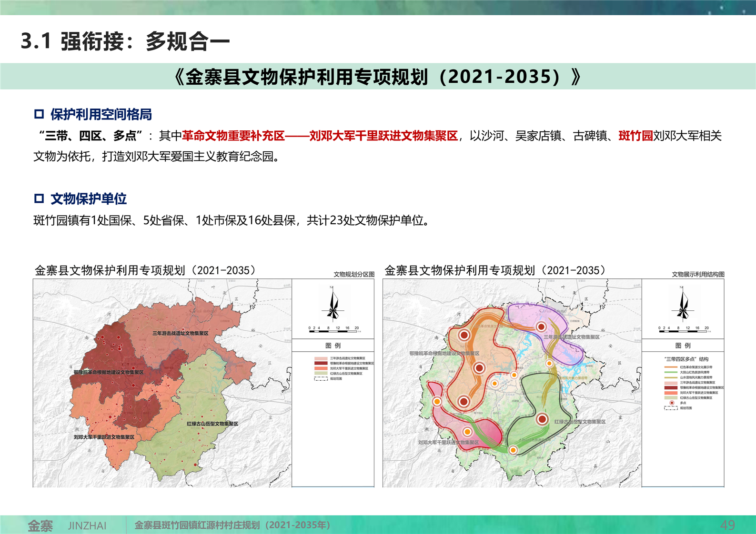Click the 图例 header on the left map
Image resolution: width=756 pixels, height=534 pixels.
coord(333,346)
